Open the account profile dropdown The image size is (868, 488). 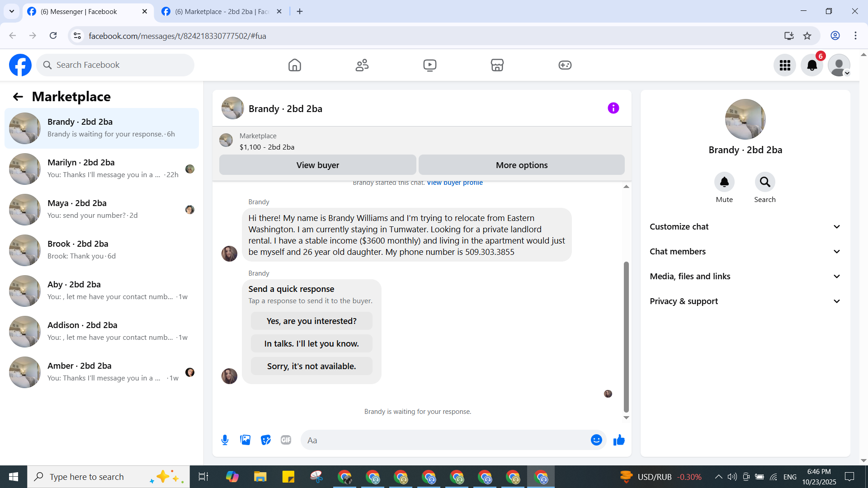tap(839, 66)
